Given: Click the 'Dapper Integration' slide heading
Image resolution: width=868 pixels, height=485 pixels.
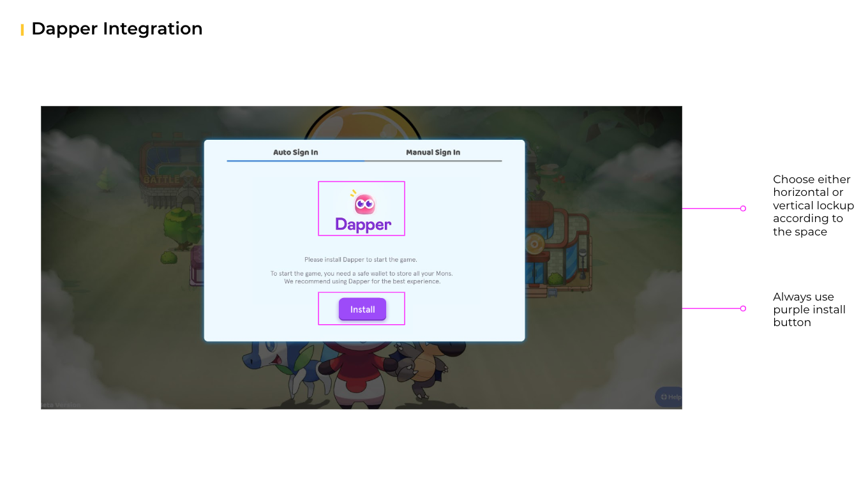Looking at the screenshot, I should pyautogui.click(x=117, y=29).
